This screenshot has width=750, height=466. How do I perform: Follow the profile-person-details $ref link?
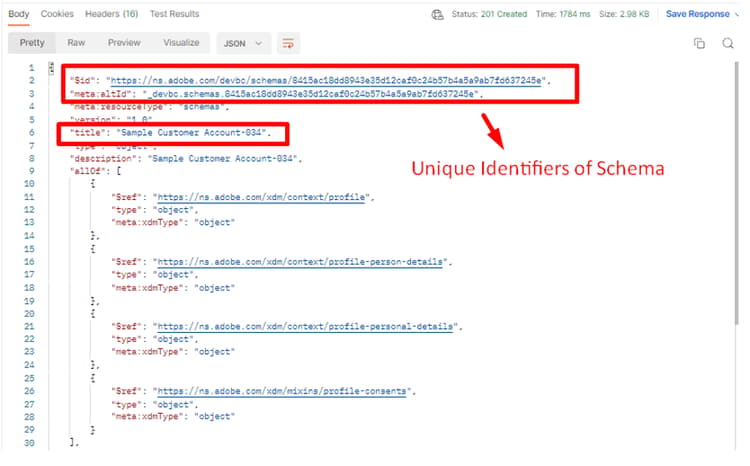click(300, 262)
